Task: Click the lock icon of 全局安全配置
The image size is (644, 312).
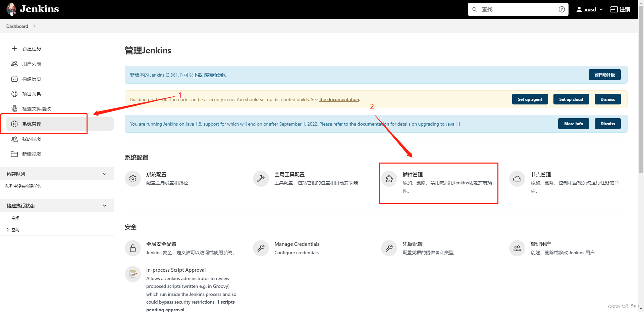Action: 133,248
